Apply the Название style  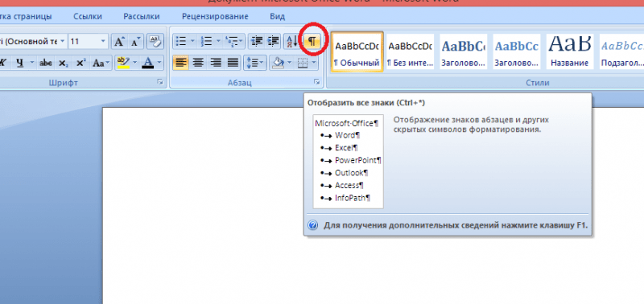[x=569, y=51]
